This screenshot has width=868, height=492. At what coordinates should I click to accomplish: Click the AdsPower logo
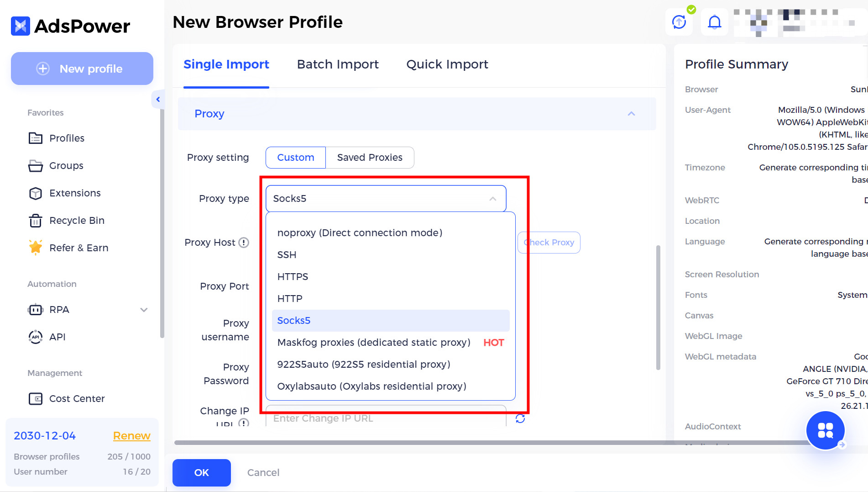(x=71, y=26)
